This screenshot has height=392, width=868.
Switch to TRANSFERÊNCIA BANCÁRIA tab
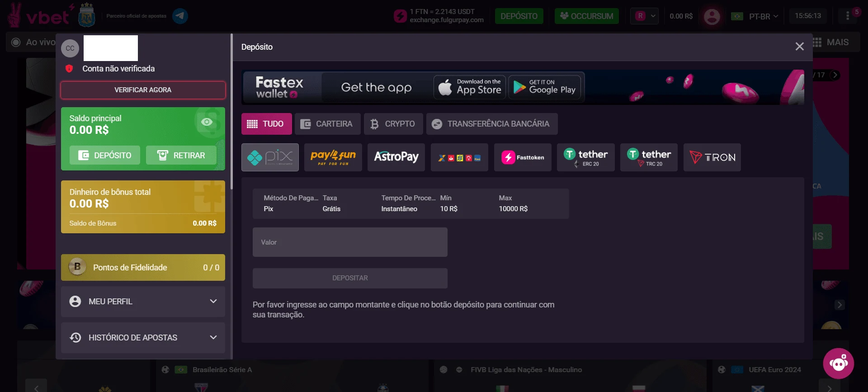492,124
